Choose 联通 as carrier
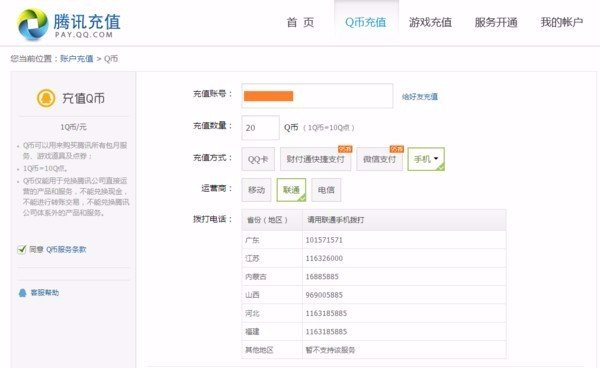 click(x=291, y=190)
